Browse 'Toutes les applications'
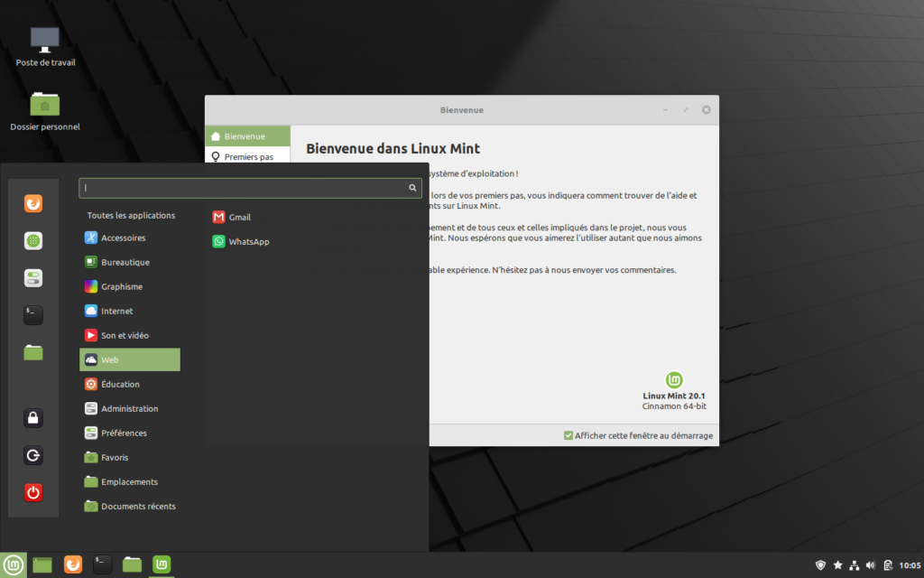This screenshot has height=578, width=924. pos(133,215)
